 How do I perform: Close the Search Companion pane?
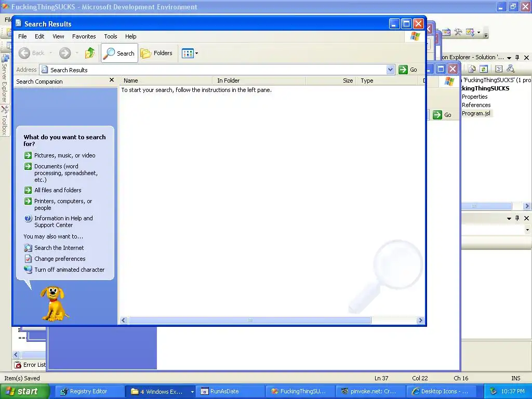pos(112,80)
